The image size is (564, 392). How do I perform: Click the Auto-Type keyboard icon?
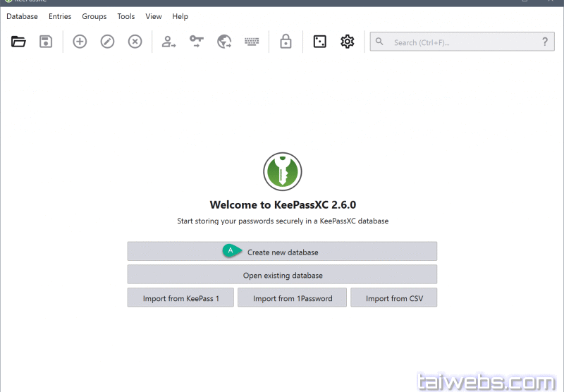click(x=252, y=42)
